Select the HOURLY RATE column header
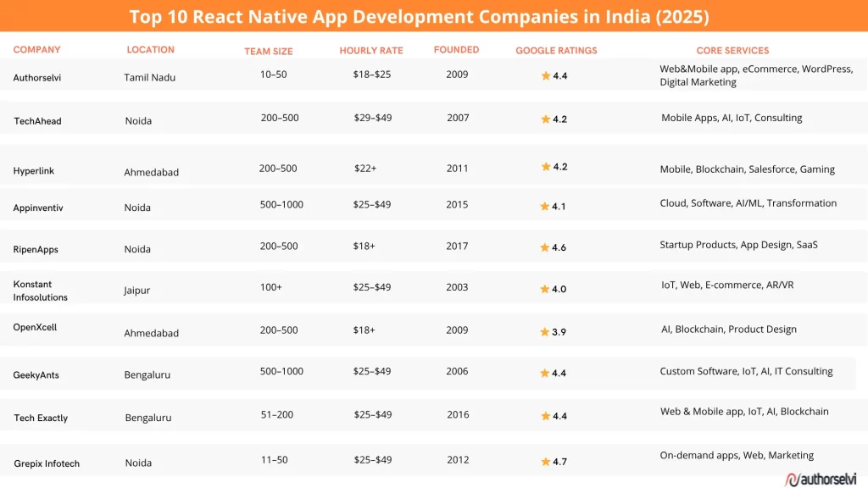 [x=371, y=50]
